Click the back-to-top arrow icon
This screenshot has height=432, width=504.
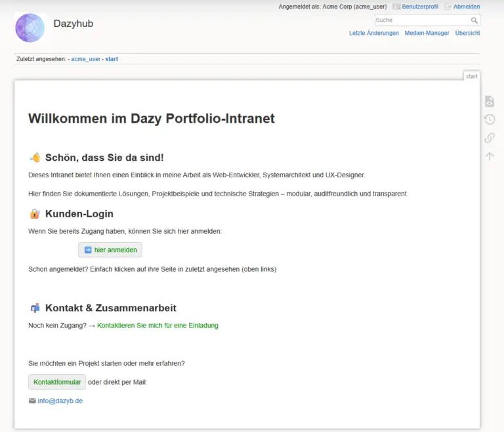[x=490, y=156]
